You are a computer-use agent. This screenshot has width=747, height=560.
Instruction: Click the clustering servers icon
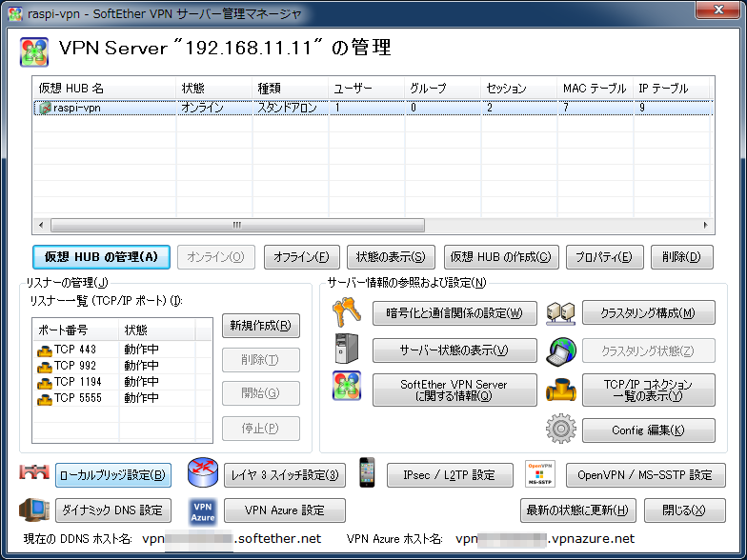point(560,313)
